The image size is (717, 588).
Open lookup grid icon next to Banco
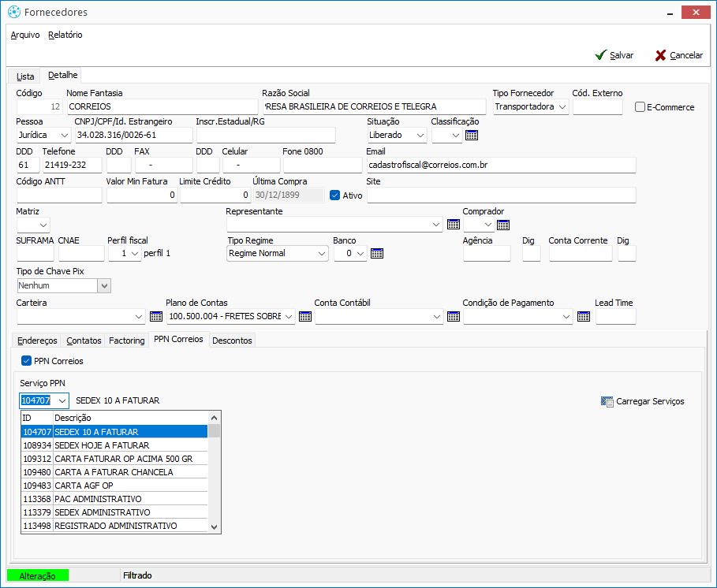(x=377, y=254)
